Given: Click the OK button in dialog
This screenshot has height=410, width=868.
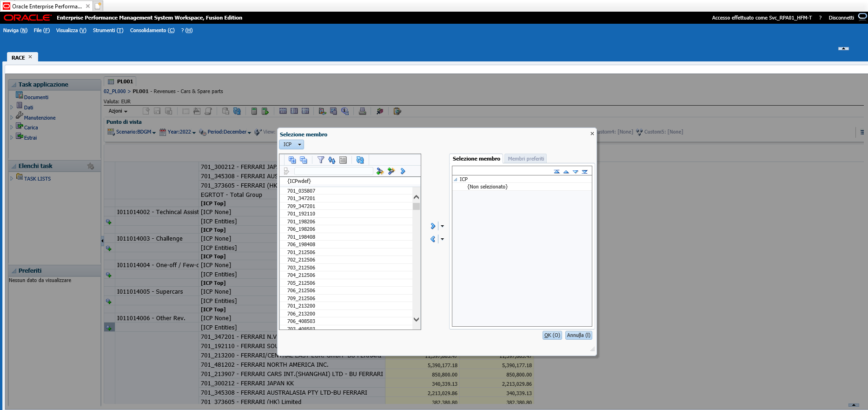Looking at the screenshot, I should coord(552,335).
